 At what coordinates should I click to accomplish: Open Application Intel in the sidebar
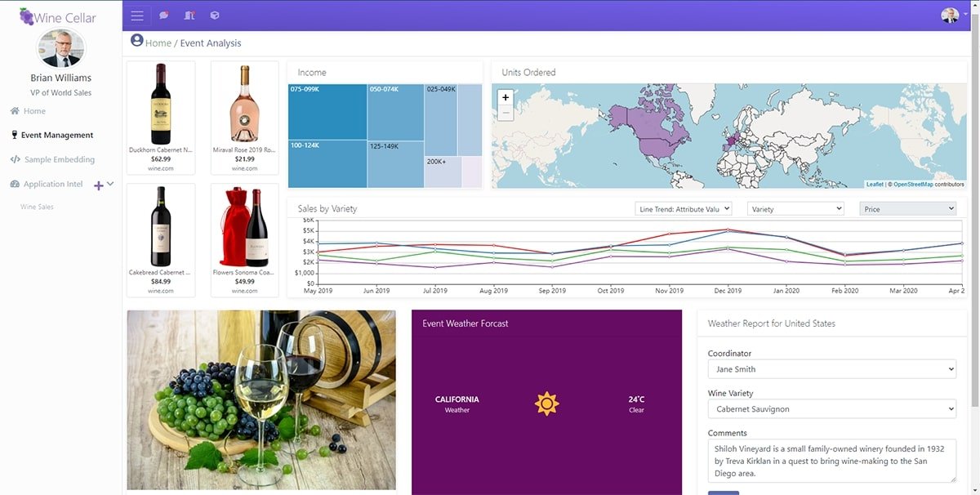(x=53, y=185)
